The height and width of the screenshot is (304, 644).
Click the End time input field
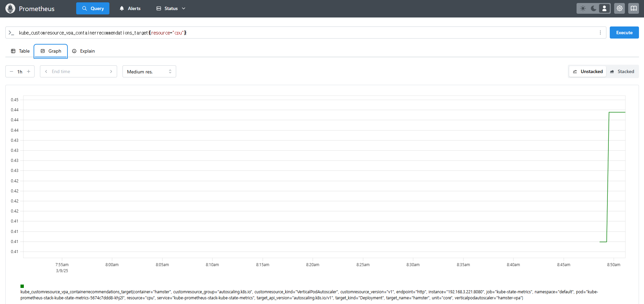click(x=79, y=71)
